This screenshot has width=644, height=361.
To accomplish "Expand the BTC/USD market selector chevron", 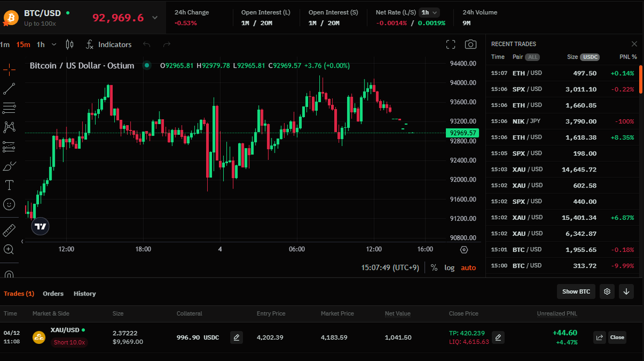I will click(x=155, y=18).
